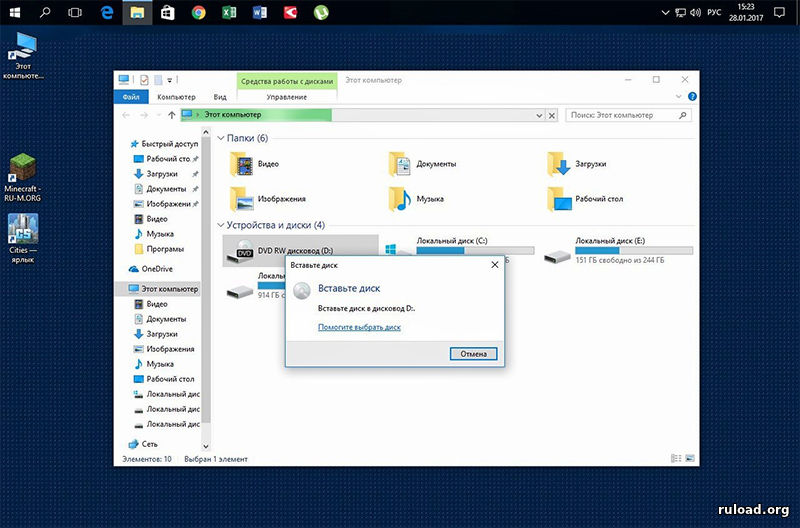Select Локальный диск (E:) drive
Viewport: 800px width, 528px height.
pyautogui.click(x=618, y=250)
